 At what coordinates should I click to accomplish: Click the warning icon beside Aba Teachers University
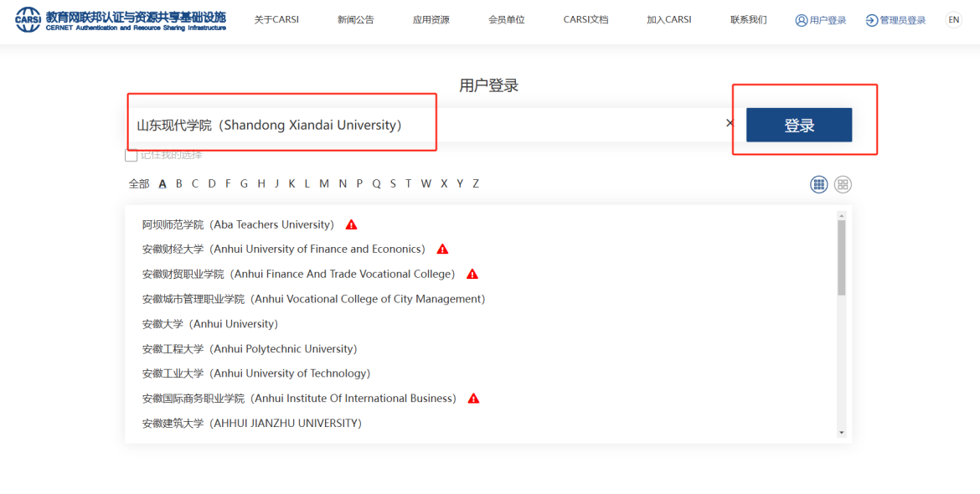click(x=351, y=224)
